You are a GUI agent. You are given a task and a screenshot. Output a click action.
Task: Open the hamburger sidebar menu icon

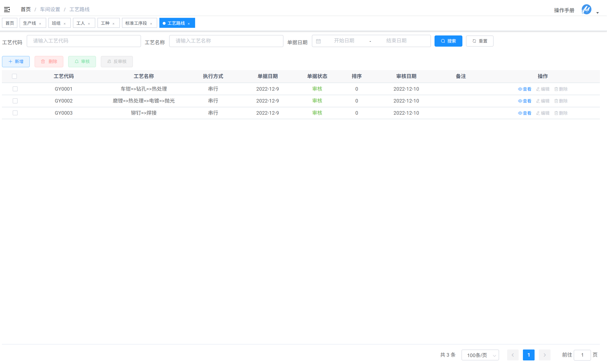tap(7, 9)
